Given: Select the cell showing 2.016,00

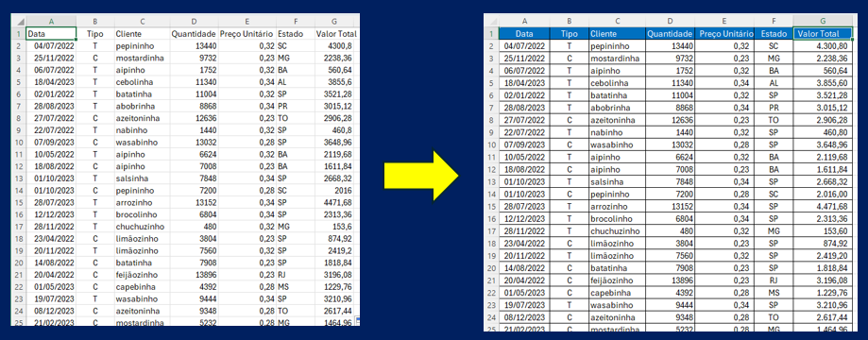Looking at the screenshot, I should click(x=824, y=195).
